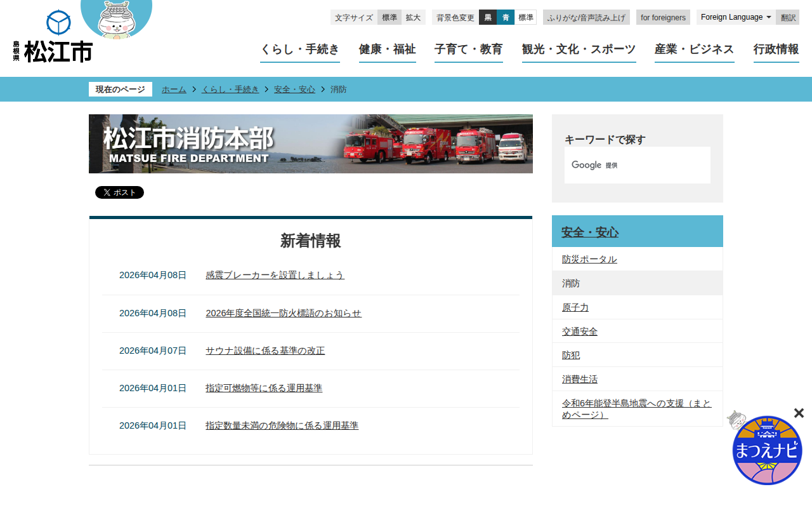Open 指定数量未満の危険物に係る運用基準 link
This screenshot has height=508, width=812.
tap(282, 425)
